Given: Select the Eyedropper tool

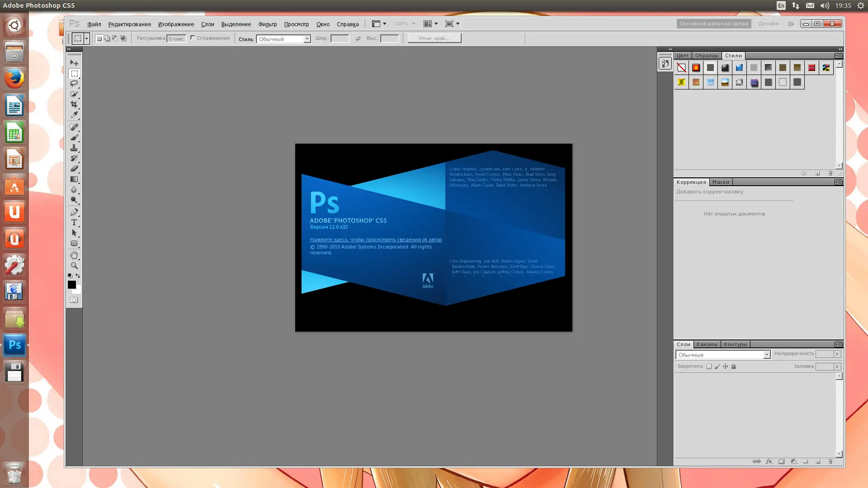Looking at the screenshot, I should coord(74,115).
